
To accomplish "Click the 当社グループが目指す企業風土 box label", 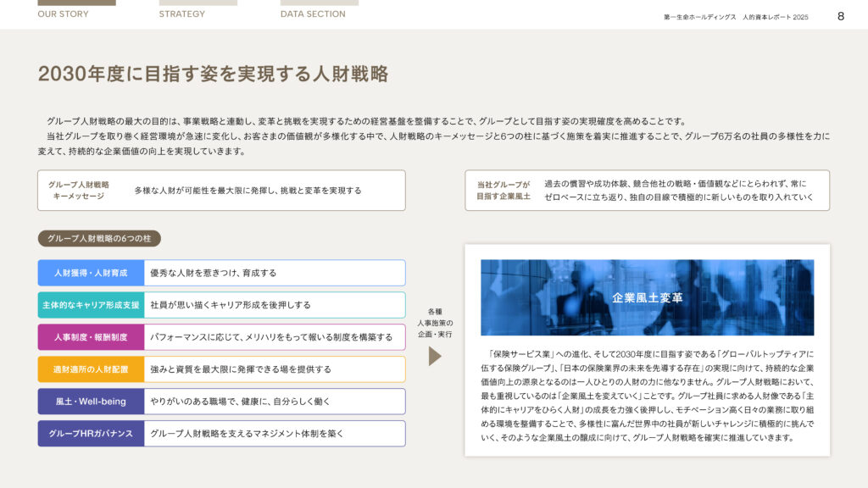I will (x=503, y=190).
